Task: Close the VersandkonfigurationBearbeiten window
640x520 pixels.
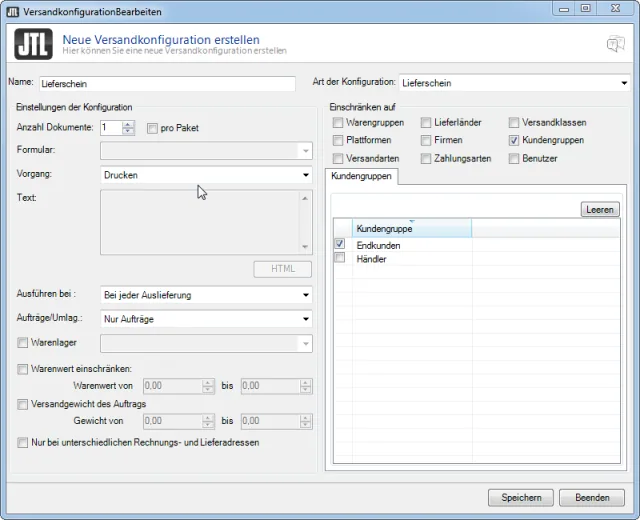Action: click(616, 9)
